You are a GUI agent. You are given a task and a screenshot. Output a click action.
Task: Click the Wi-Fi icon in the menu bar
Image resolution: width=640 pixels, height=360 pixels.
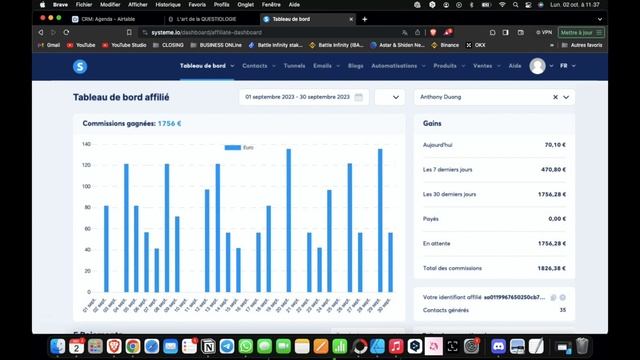coord(502,5)
